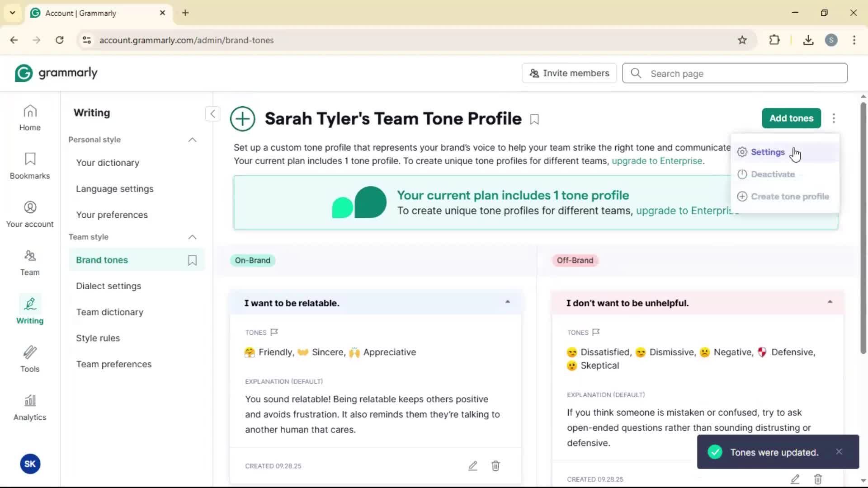868x488 pixels.
Task: Select Settings from the dropdown menu
Action: click(768, 152)
